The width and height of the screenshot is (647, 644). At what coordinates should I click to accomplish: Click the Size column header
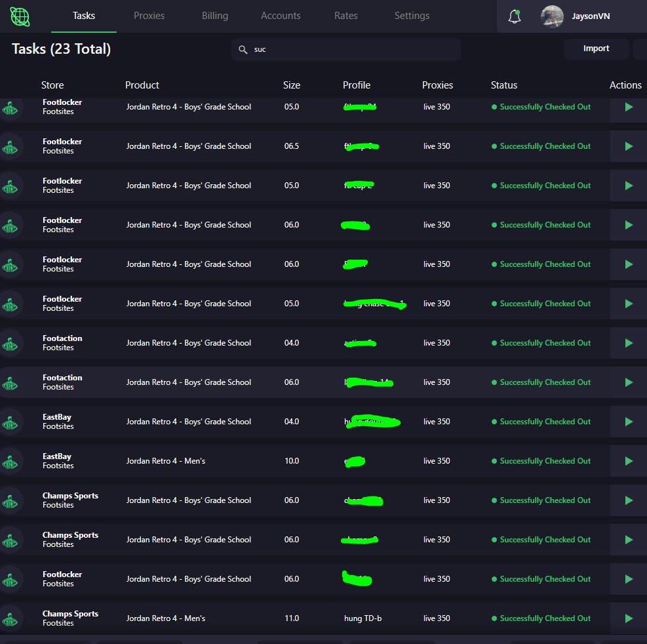[x=291, y=85]
